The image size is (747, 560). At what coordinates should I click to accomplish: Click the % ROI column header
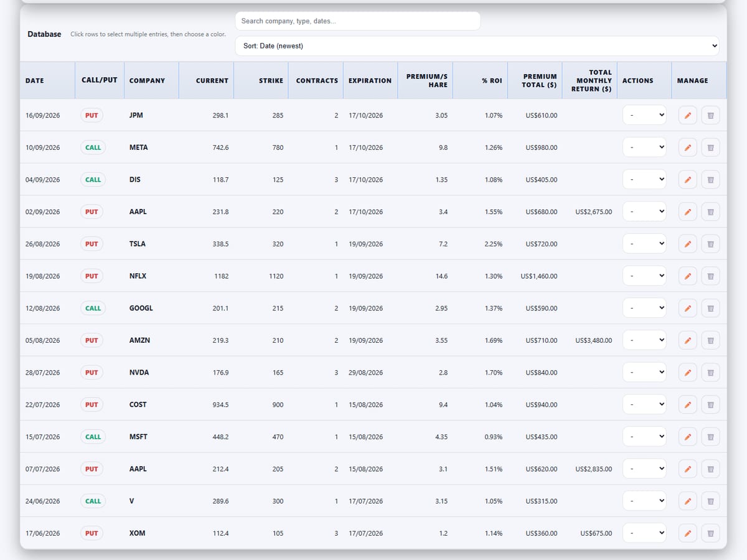pyautogui.click(x=480, y=80)
